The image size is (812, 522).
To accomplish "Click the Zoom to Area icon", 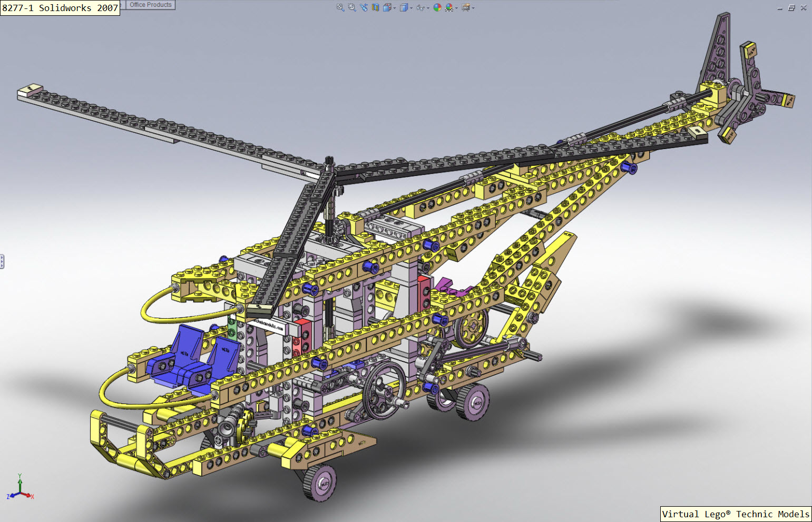I will (x=352, y=7).
